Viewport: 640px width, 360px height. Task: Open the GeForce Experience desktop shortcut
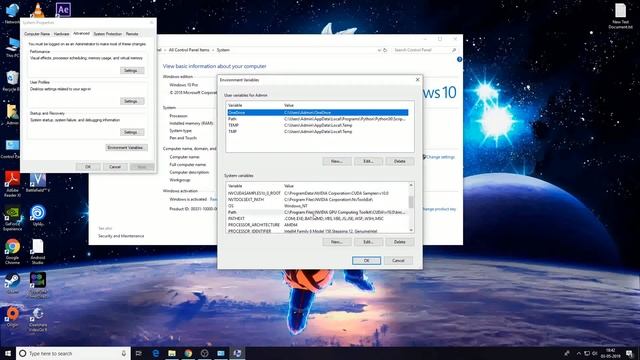[12, 218]
